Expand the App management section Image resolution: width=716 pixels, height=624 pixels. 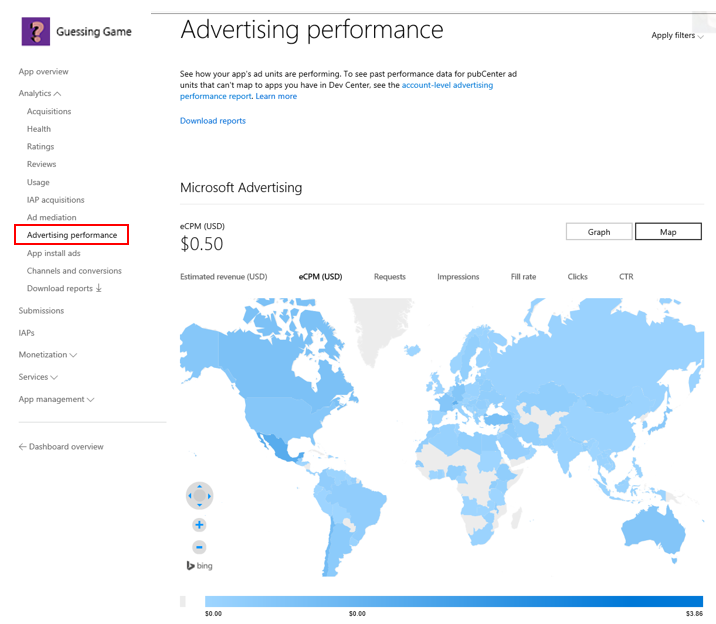pos(56,399)
